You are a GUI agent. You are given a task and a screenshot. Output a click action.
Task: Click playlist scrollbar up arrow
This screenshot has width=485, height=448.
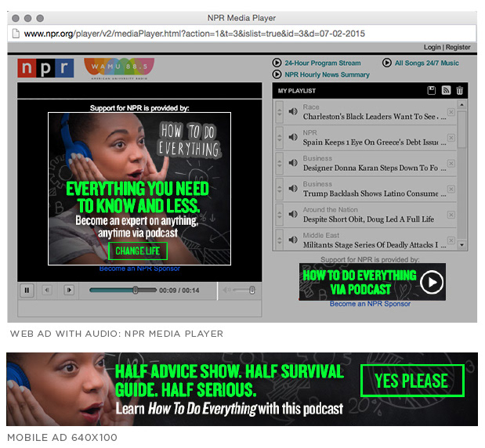coord(461,105)
